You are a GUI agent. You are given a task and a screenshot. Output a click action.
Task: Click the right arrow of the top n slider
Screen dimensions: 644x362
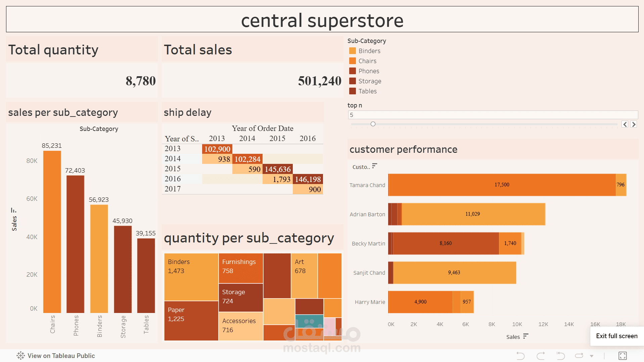tap(634, 124)
